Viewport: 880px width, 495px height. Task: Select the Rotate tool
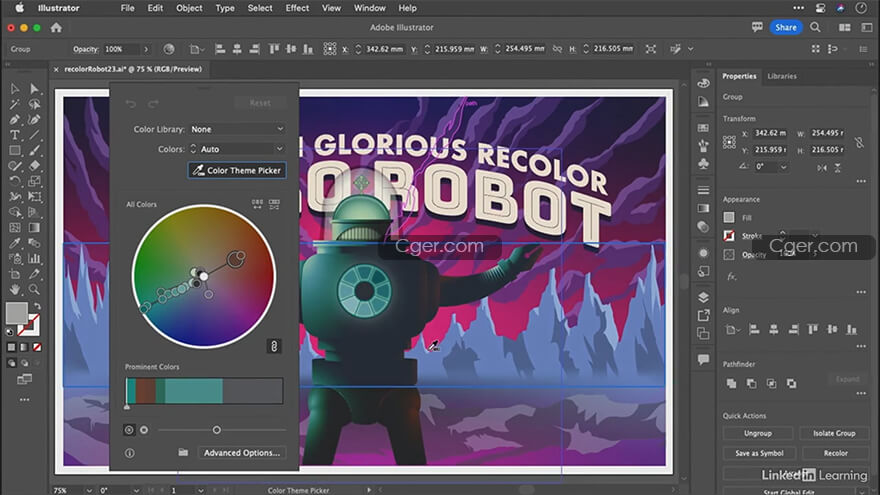[15, 181]
